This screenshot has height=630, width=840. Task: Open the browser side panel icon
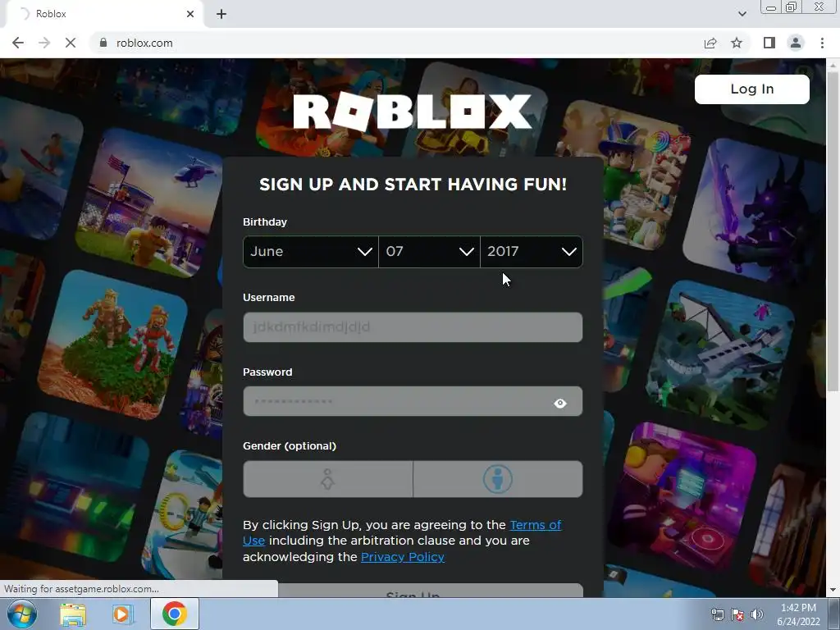[x=769, y=43]
